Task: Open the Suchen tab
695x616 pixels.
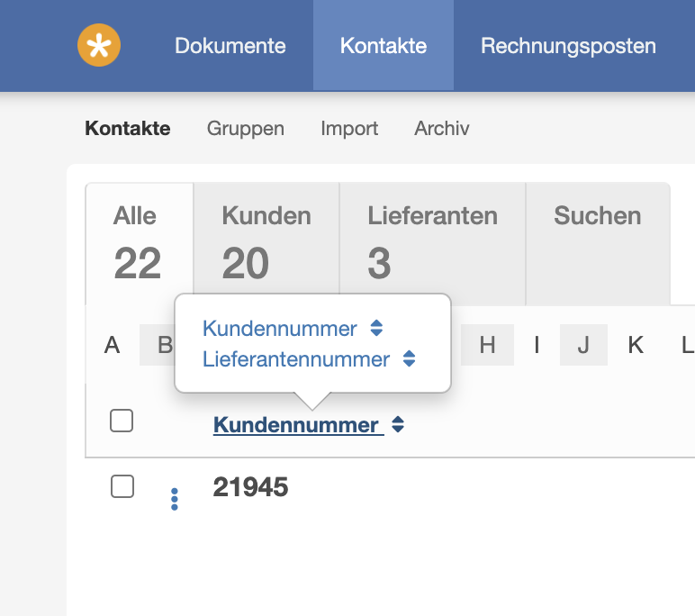Action: [598, 217]
